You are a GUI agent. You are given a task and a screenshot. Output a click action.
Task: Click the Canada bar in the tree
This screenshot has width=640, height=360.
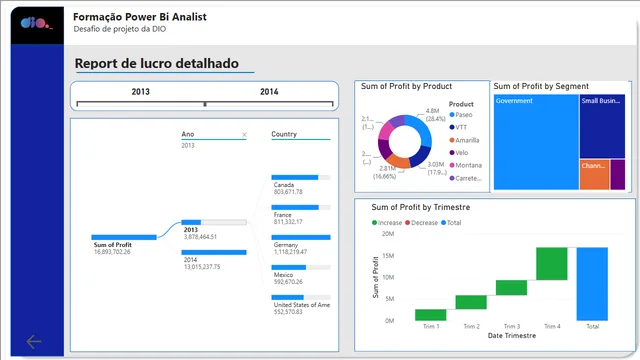301,177
